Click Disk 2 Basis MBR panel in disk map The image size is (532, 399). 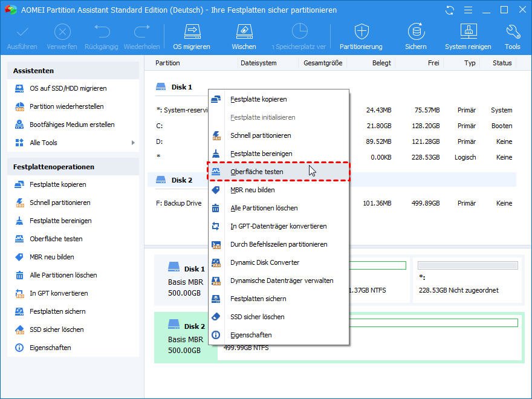pos(186,338)
